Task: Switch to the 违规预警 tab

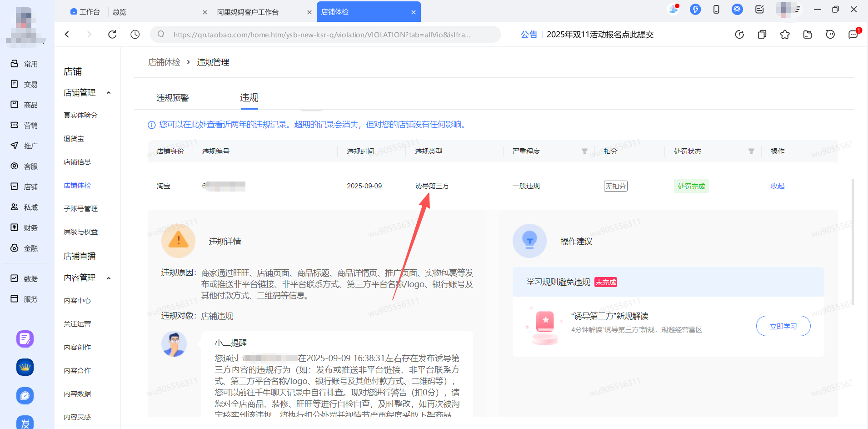Action: pos(172,97)
